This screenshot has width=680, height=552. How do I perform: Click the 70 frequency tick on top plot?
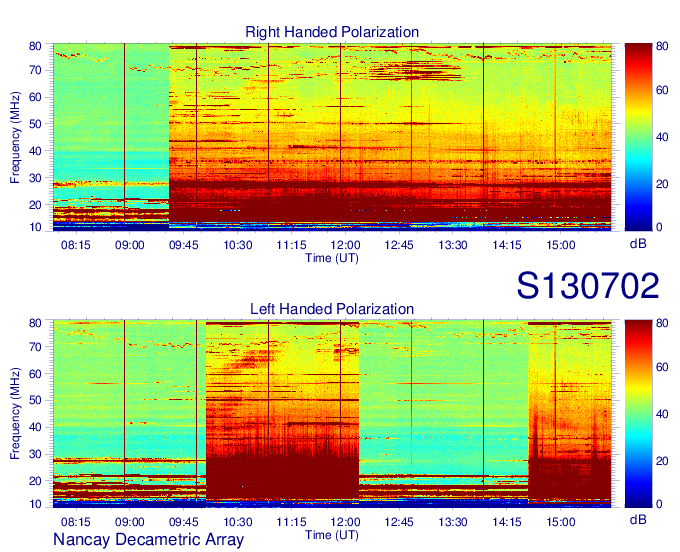[x=36, y=70]
